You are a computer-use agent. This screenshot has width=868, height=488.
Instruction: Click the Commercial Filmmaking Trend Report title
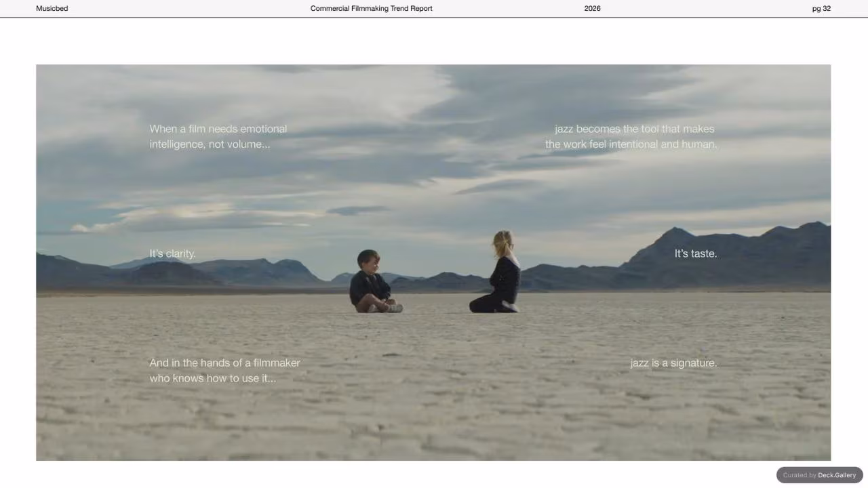coord(371,9)
